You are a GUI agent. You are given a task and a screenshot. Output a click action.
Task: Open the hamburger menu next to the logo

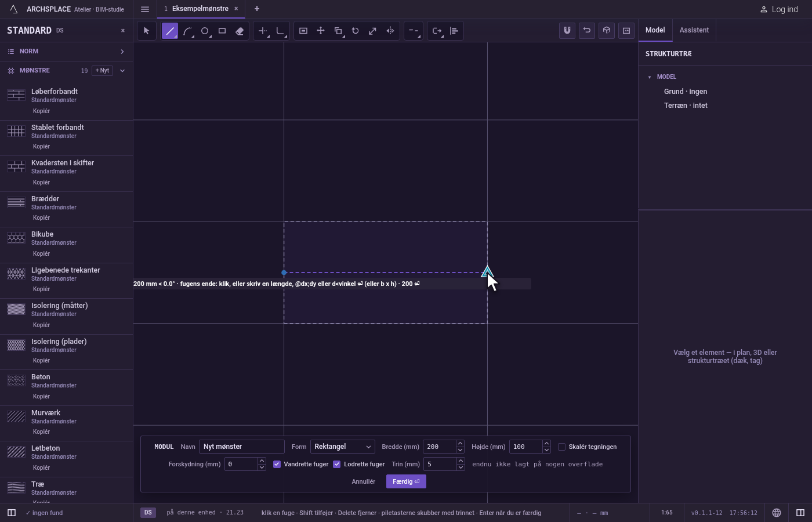[145, 9]
